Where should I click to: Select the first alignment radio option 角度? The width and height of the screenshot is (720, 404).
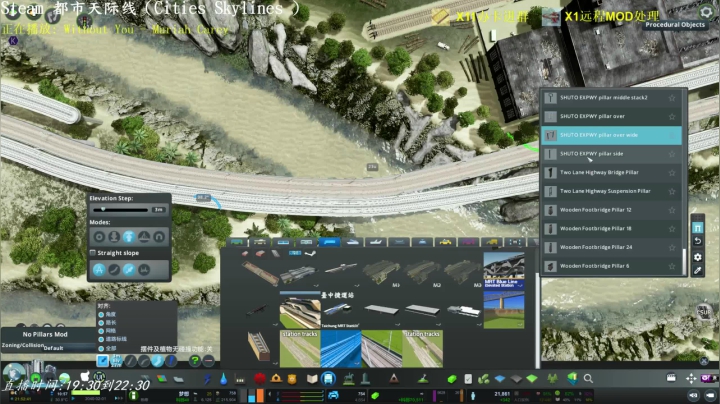pyautogui.click(x=101, y=314)
